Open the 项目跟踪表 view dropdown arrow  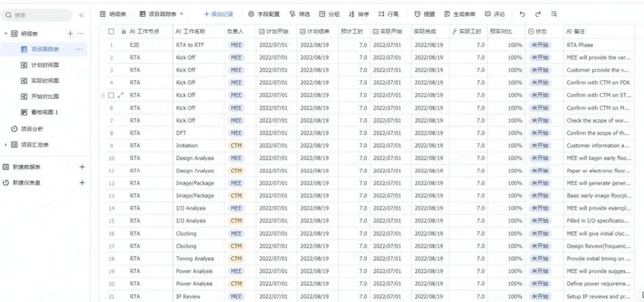tap(181, 14)
